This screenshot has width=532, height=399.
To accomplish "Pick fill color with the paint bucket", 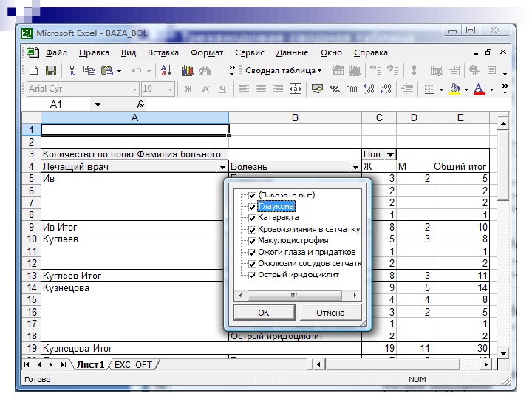I will (454, 89).
